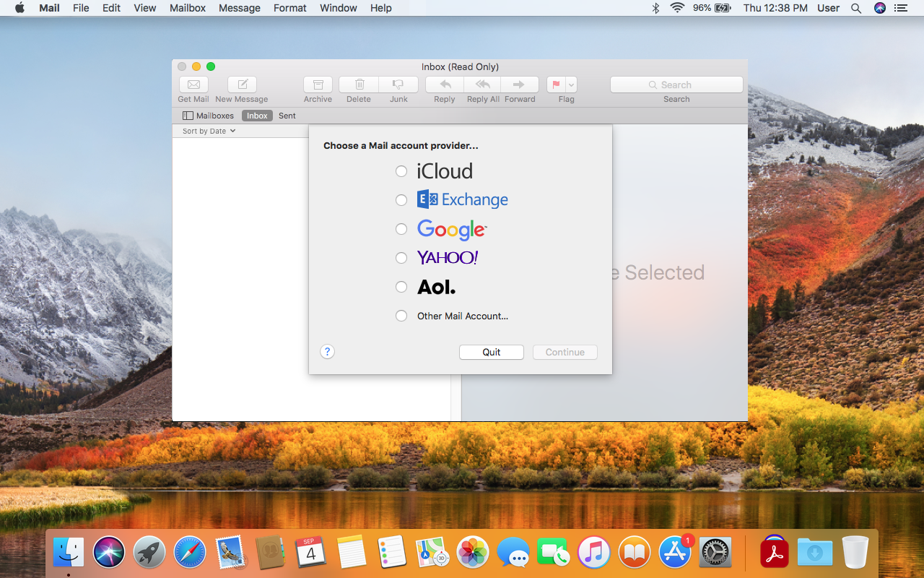Open the Help menu
The height and width of the screenshot is (578, 924).
point(381,8)
